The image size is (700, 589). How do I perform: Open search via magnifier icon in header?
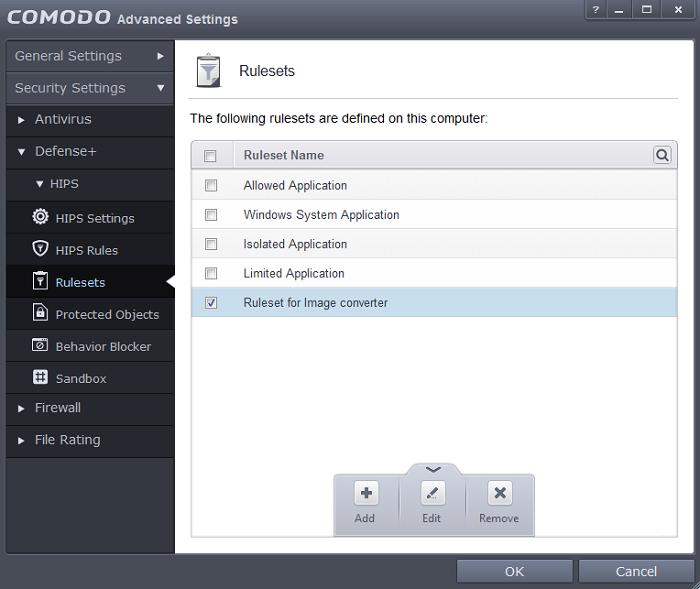coord(662,155)
